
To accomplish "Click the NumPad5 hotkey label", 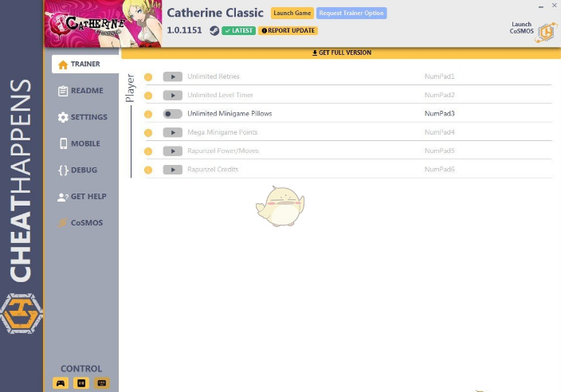I will point(439,151).
